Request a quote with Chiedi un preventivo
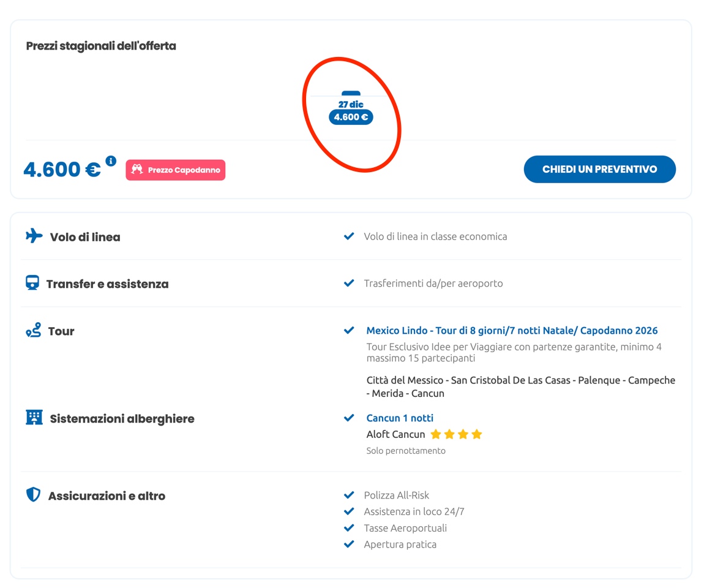This screenshot has width=704, height=588. click(599, 169)
